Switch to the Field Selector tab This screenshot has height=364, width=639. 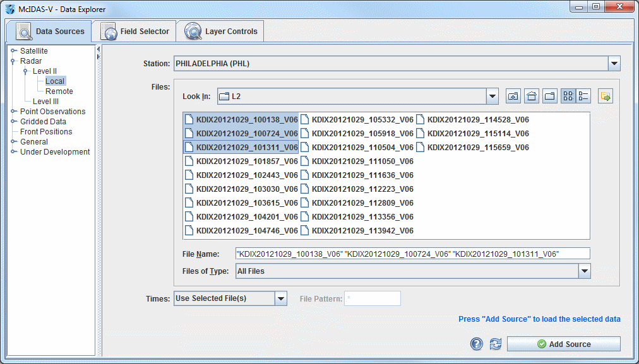(136, 32)
